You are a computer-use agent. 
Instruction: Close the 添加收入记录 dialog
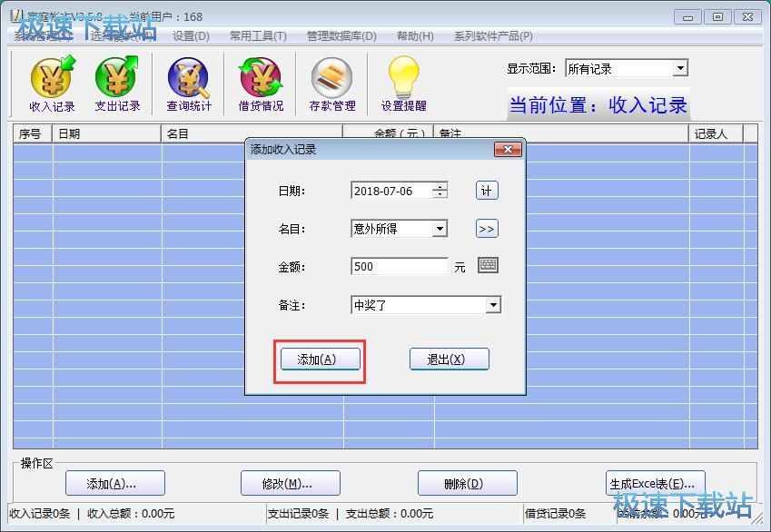tap(508, 150)
